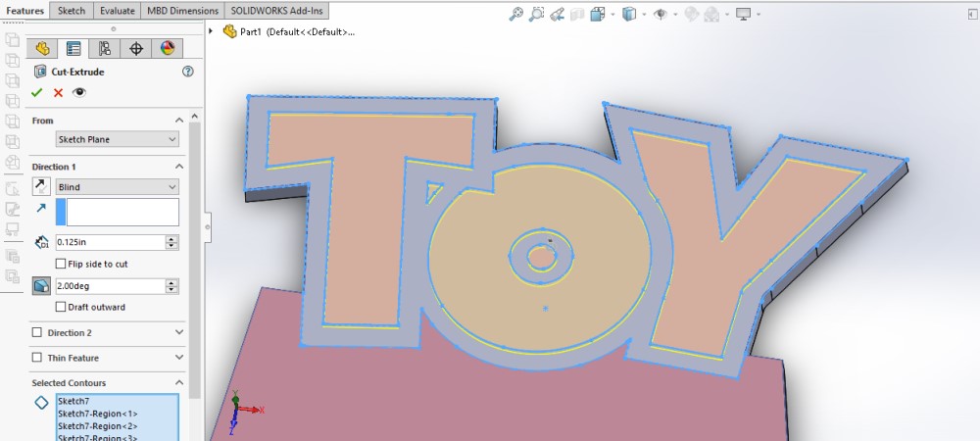
Task: Switch to the Sketch tab
Action: tap(72, 11)
